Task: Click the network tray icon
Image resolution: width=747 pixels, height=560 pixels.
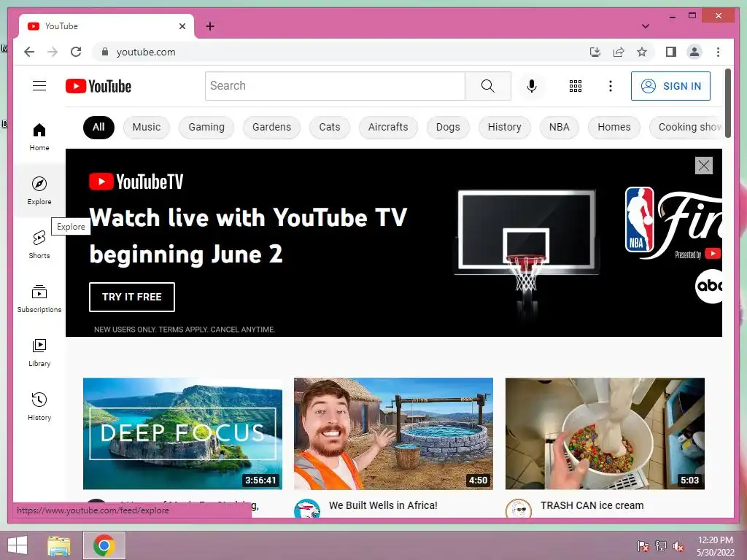Action: pos(661,545)
